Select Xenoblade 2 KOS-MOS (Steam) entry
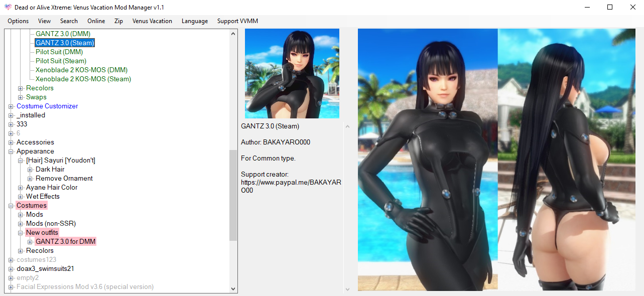644x296 pixels. point(83,79)
